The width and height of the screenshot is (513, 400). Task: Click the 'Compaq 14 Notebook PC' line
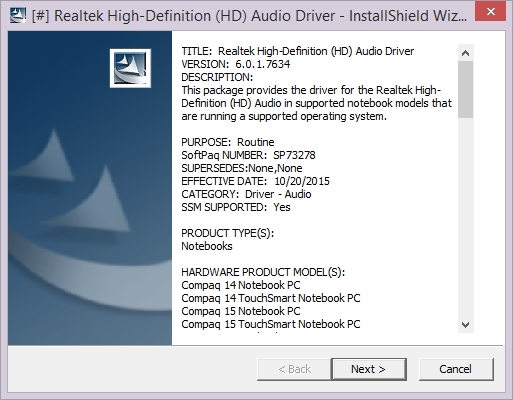(241, 285)
